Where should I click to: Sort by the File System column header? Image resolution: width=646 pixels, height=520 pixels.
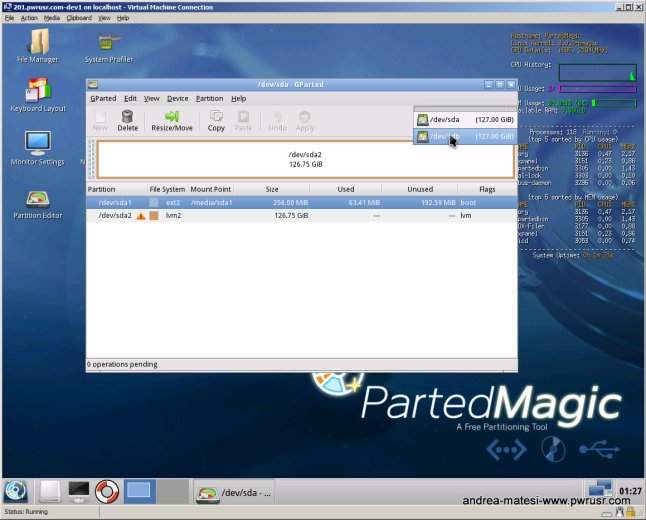pyautogui.click(x=167, y=189)
